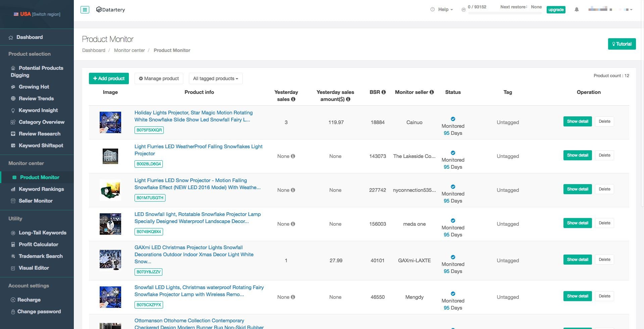
Task: Click monitored check icon in Mengdy row
Action: pyautogui.click(x=453, y=294)
